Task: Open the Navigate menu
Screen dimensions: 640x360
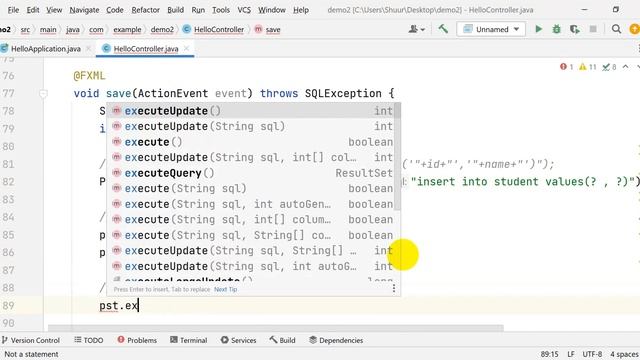Action: (84, 10)
